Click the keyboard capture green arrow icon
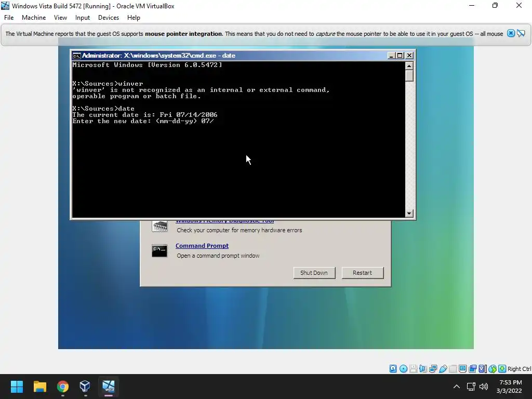Screen dimensions: 532x399 point(502,369)
